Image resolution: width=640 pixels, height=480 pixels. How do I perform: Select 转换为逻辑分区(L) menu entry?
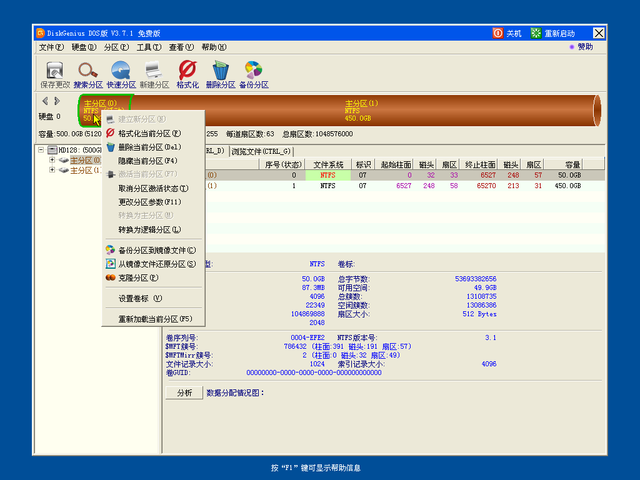[x=153, y=230]
